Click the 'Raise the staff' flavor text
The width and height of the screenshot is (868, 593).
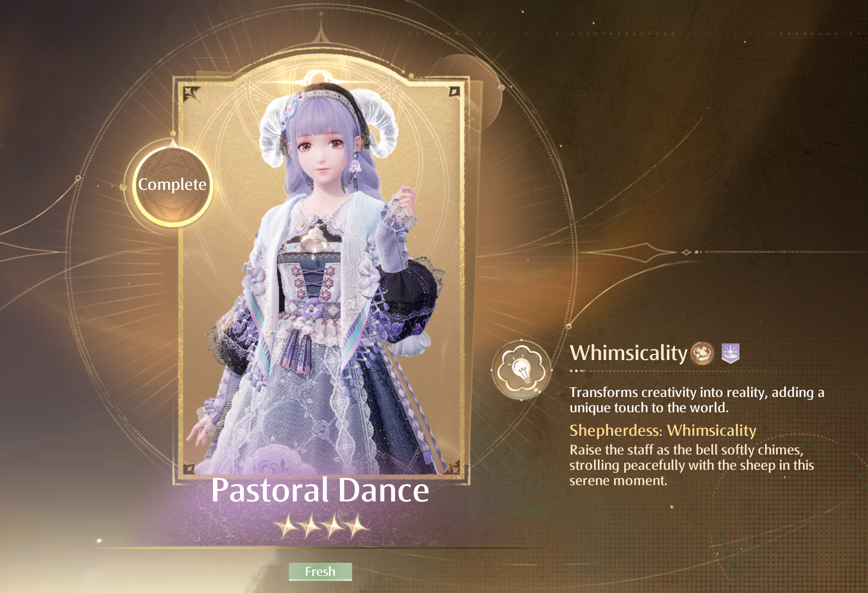pyautogui.click(x=692, y=465)
